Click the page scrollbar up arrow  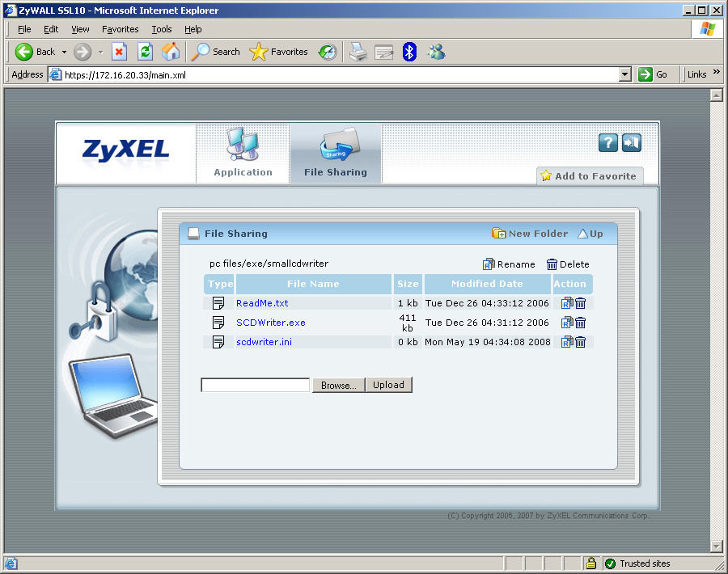717,95
